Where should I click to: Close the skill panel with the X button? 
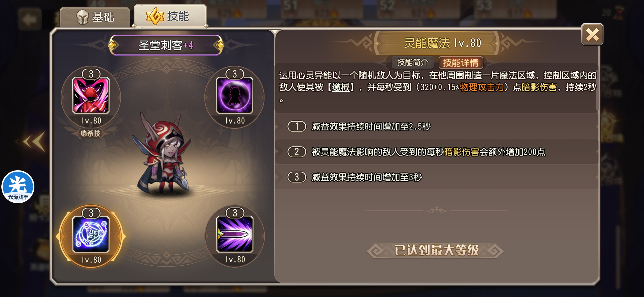click(592, 35)
